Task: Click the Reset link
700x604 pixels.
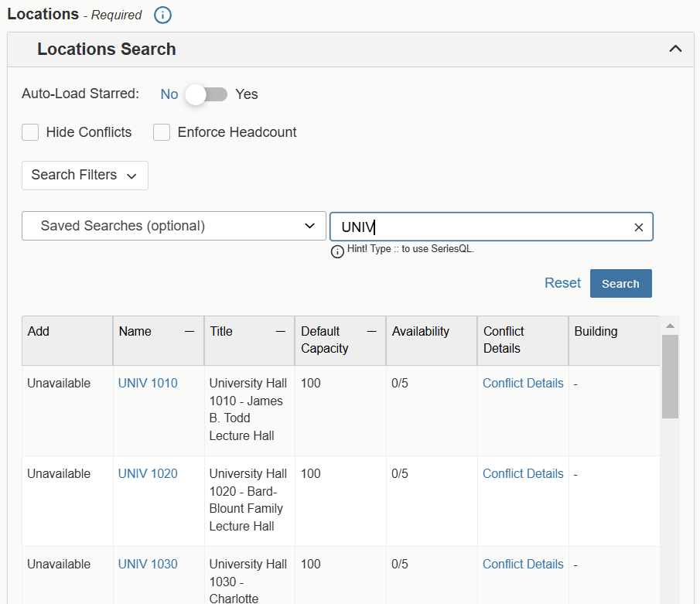Action: (562, 283)
